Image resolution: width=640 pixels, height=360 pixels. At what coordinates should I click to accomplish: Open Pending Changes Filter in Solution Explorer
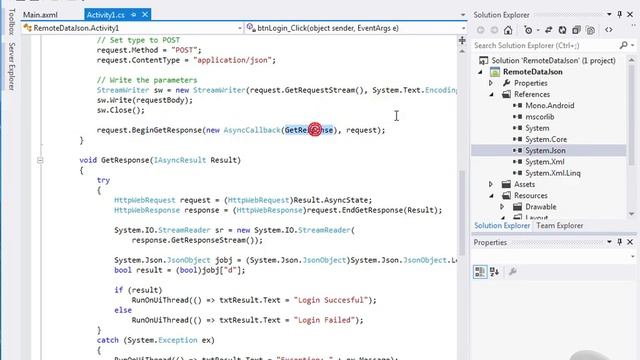pyautogui.click(x=529, y=30)
